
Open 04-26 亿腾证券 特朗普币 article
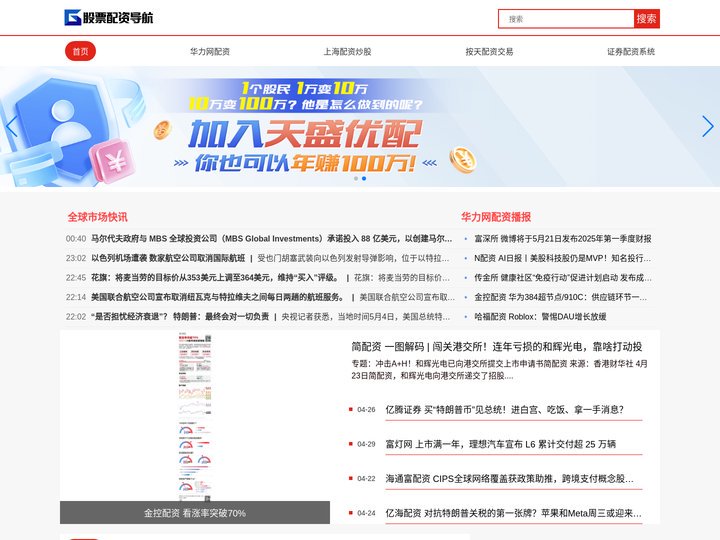(504, 410)
